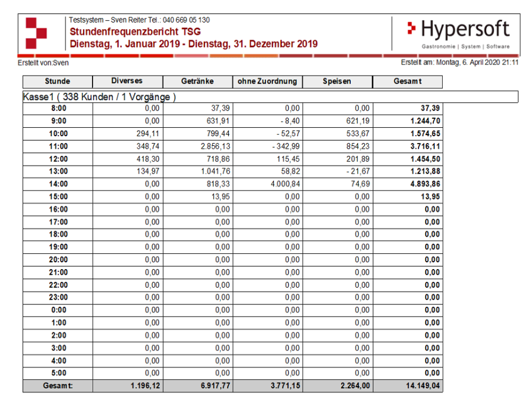
Task: Select the 9:00 hour row label
Action: coord(58,121)
